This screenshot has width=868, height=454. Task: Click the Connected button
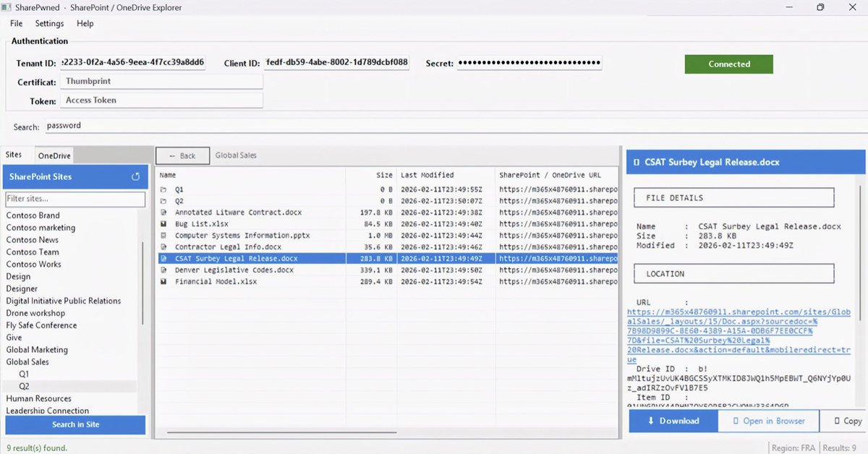point(729,64)
